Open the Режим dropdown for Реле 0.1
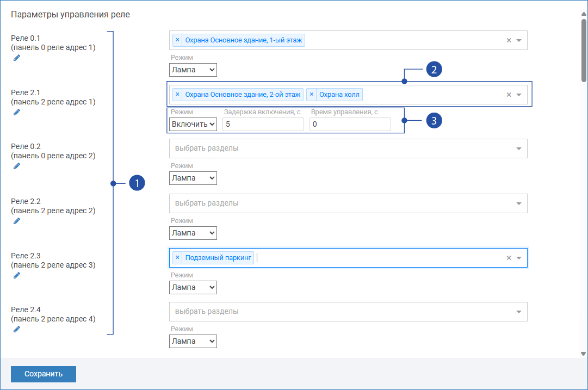 click(x=193, y=70)
